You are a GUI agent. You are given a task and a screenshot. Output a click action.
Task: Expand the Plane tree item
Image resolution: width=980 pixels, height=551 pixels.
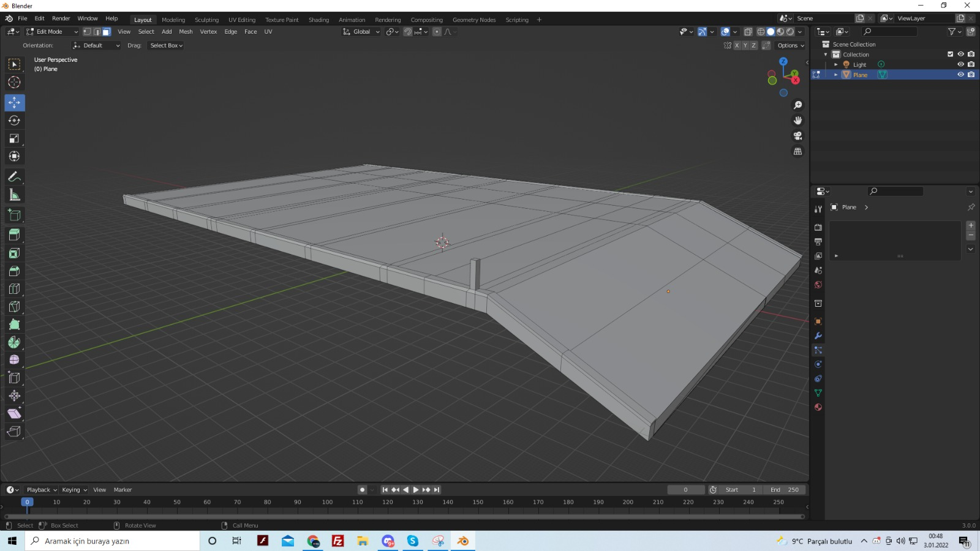[x=835, y=75]
